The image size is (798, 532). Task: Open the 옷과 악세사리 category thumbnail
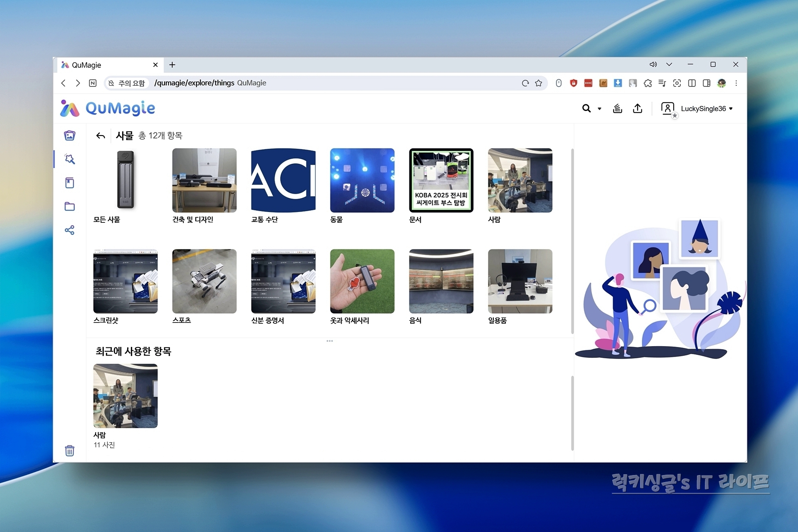click(362, 281)
